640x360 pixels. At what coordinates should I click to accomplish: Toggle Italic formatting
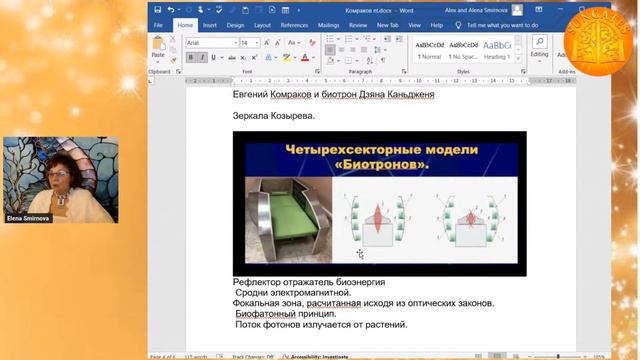click(x=202, y=58)
